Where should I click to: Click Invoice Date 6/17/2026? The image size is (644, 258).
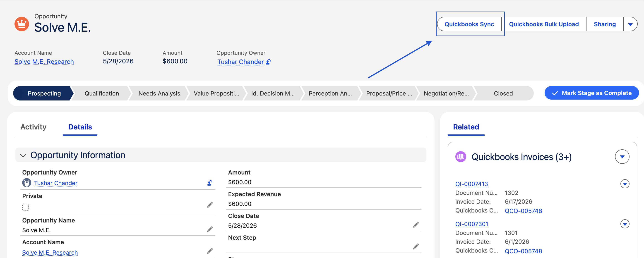(x=519, y=202)
